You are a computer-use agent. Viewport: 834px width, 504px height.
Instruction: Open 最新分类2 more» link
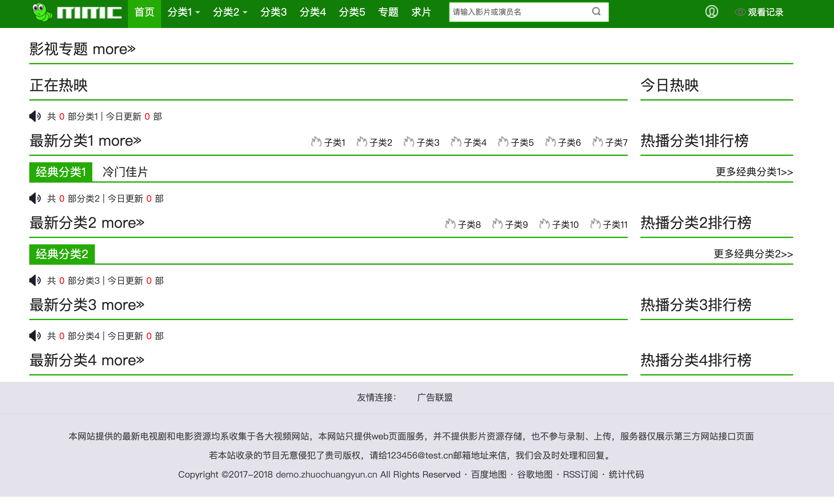pos(87,223)
